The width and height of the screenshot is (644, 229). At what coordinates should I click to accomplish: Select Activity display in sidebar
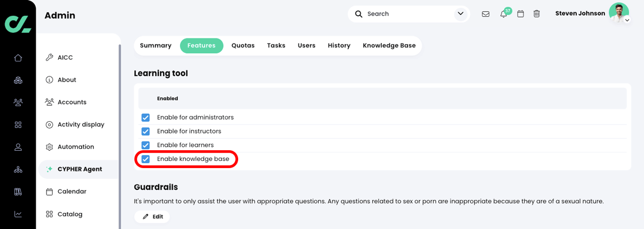pyautogui.click(x=80, y=125)
